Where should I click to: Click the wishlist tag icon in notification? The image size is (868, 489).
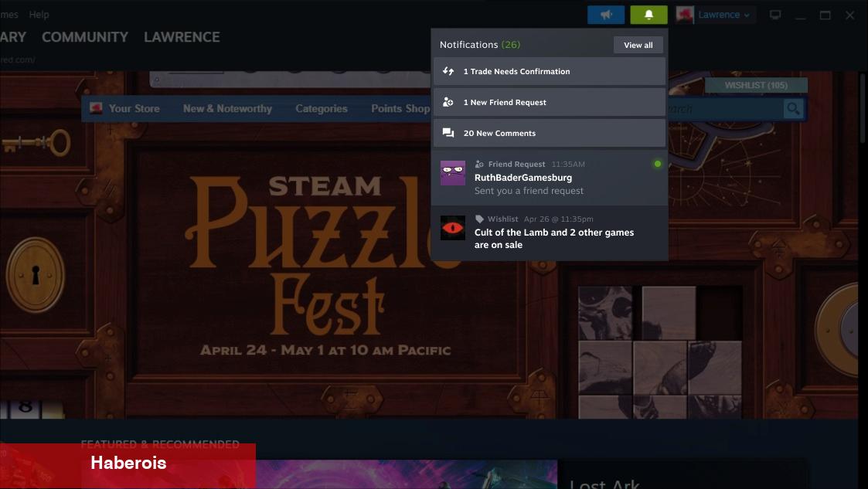479,219
